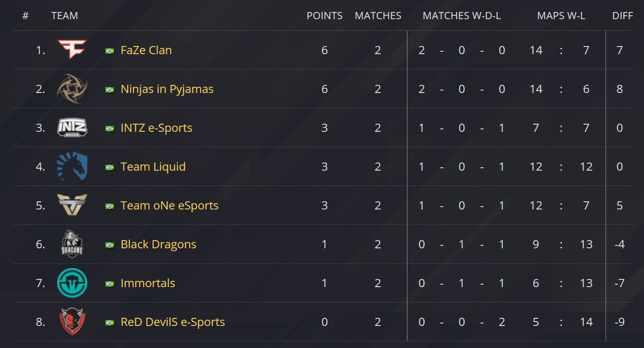The height and width of the screenshot is (348, 644).
Task: Click the ReD DevilS e-Sports logo
Action: click(72, 322)
